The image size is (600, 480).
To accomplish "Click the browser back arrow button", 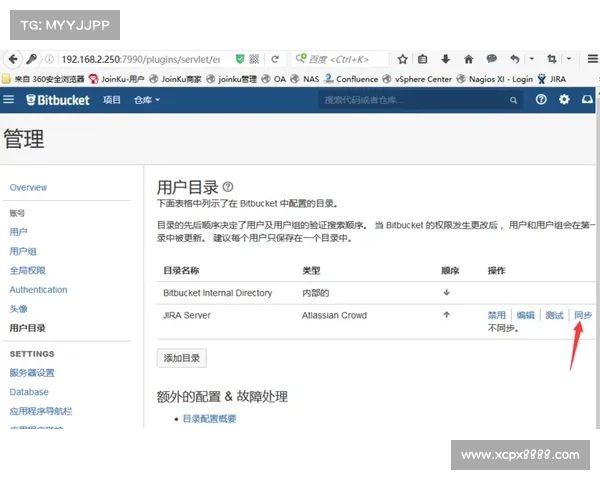I will coord(13,59).
